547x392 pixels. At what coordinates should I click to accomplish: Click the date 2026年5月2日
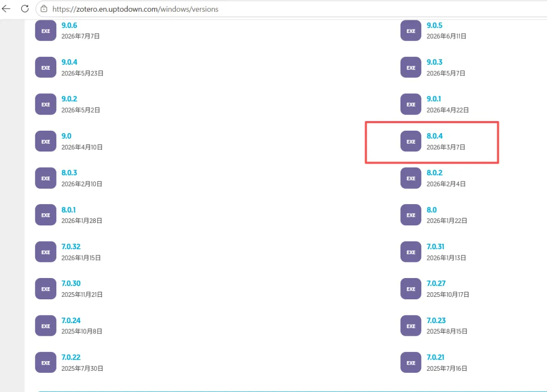81,110
